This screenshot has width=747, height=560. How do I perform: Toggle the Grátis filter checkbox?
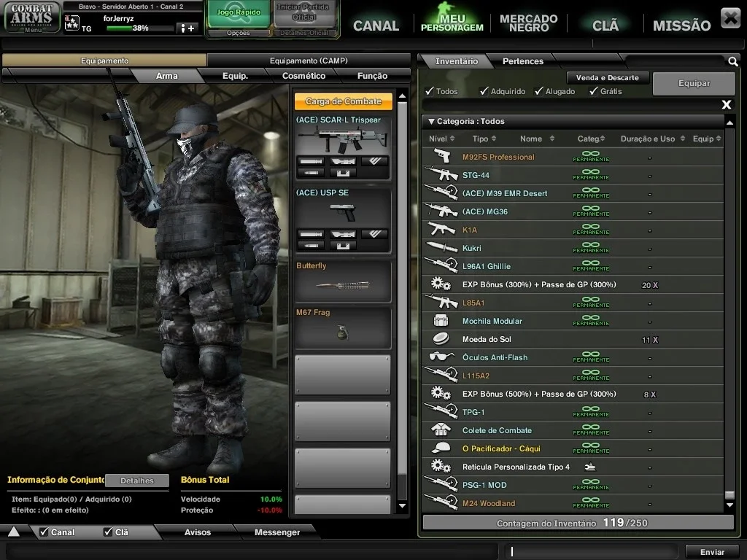click(594, 90)
